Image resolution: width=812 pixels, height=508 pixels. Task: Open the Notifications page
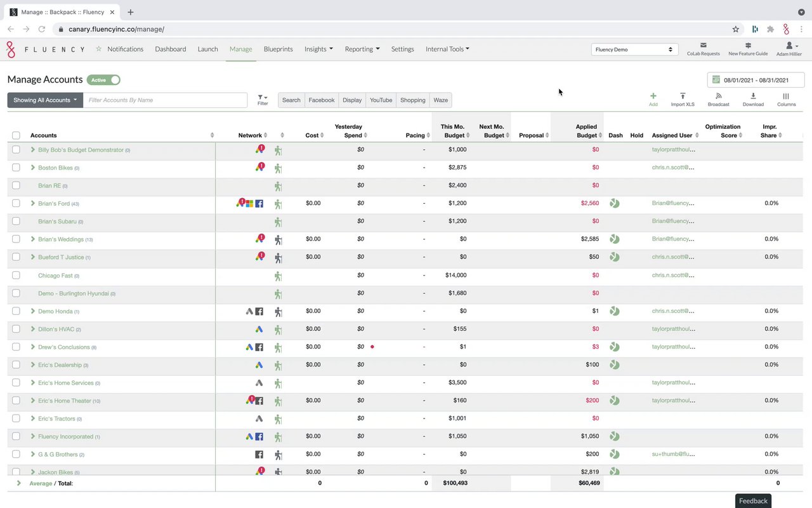tap(125, 49)
